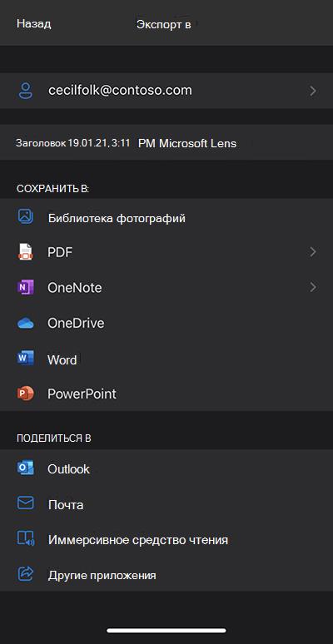Open account cecilfolk@contoso.com
Viewport: 333px width, 644px height.
tap(166, 91)
